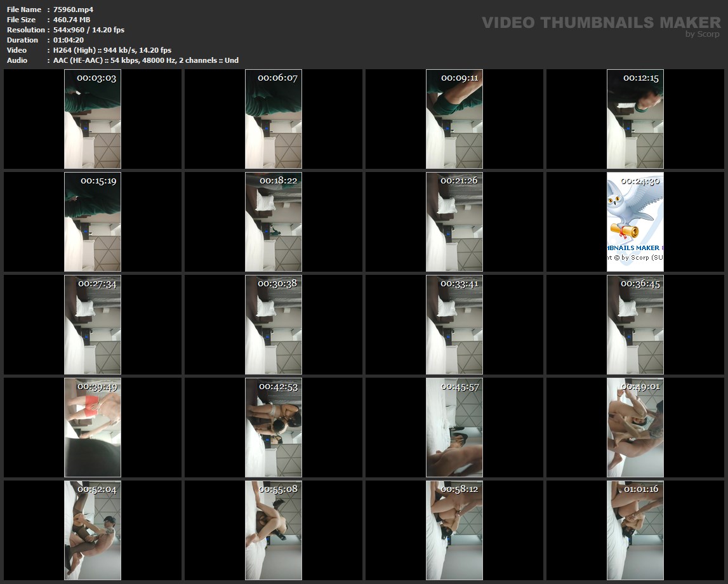The width and height of the screenshot is (728, 584).
Task: Open the thumbnail labeled 00:18:22
Action: pyautogui.click(x=274, y=222)
